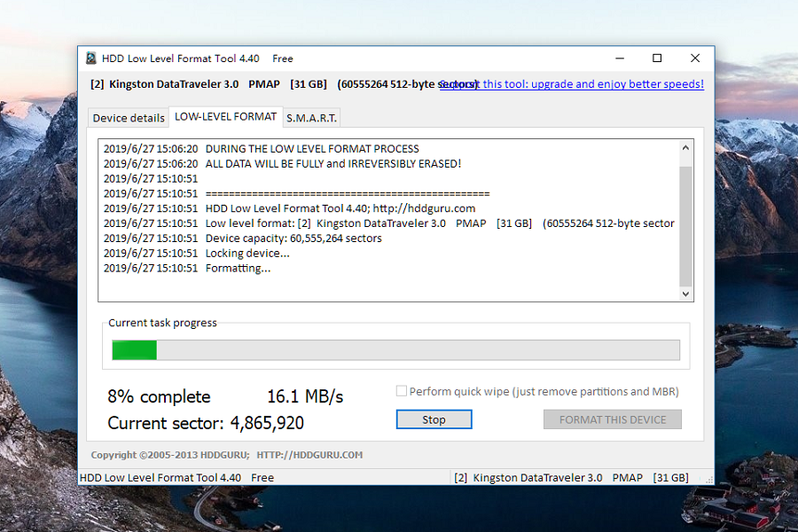The height and width of the screenshot is (532, 798).
Task: Switch to the S.M.A.R.T. tab
Action: (311, 118)
